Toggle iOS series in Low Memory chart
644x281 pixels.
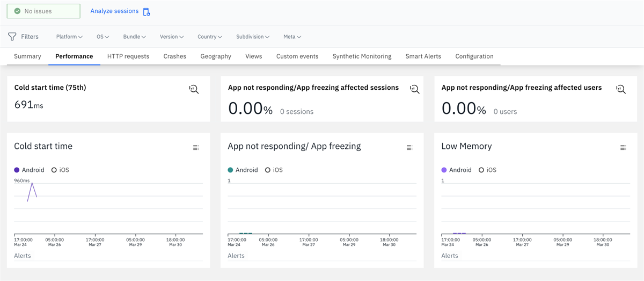487,170
